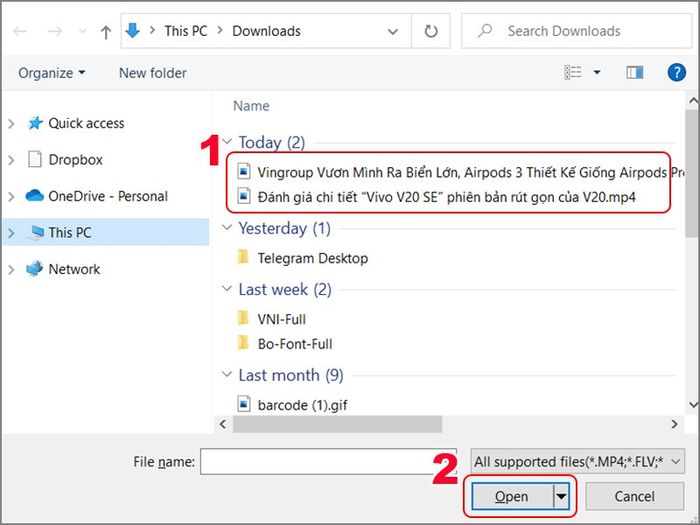Select OneDrive - Personal in the sidebar
Viewport: 700px width, 525px height.
(108, 196)
